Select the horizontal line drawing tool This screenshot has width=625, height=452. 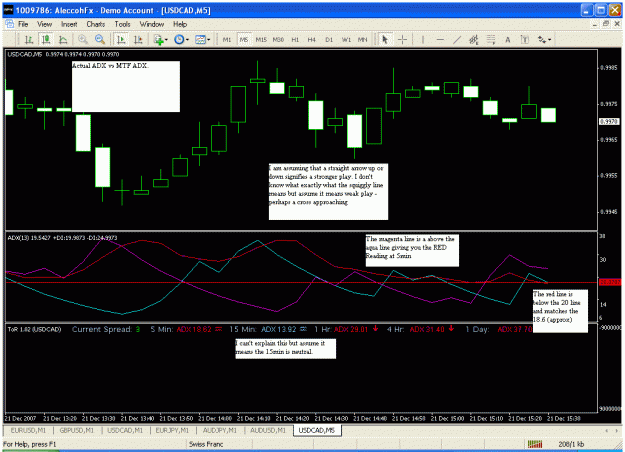coord(440,39)
